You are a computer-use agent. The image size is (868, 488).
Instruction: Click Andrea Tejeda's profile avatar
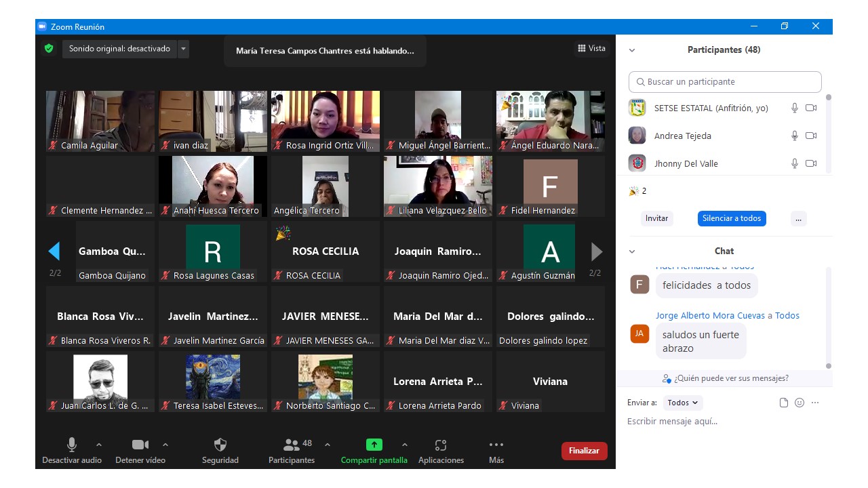637,136
